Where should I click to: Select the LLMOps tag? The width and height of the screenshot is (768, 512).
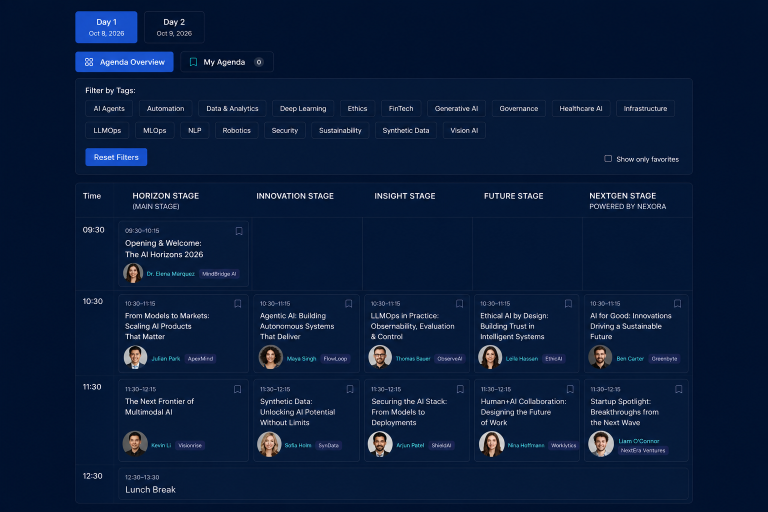click(x=107, y=130)
